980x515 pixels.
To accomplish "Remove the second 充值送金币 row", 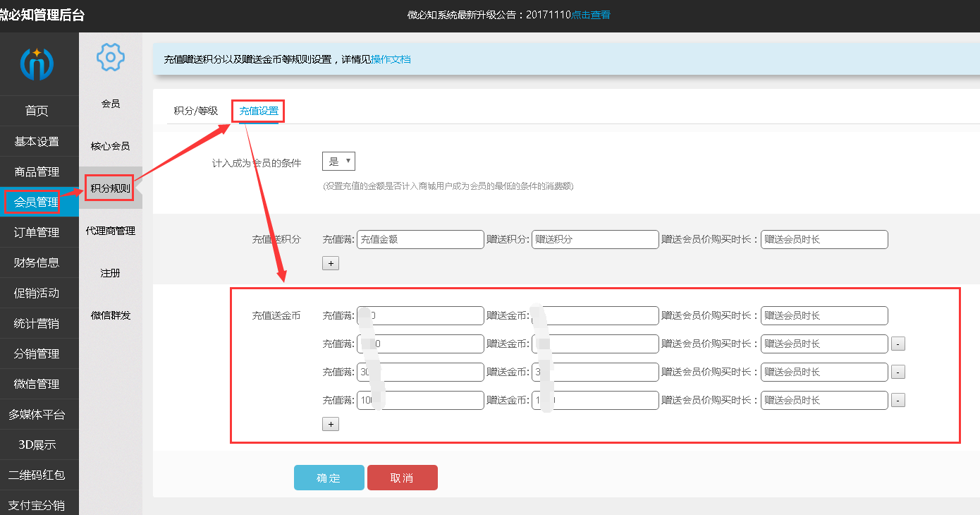I will point(898,344).
